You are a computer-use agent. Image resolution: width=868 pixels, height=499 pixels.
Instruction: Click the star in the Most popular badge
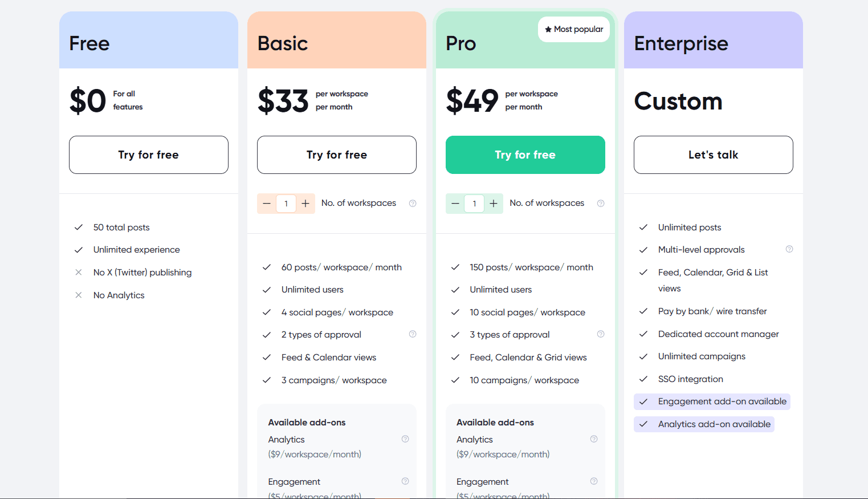click(549, 29)
